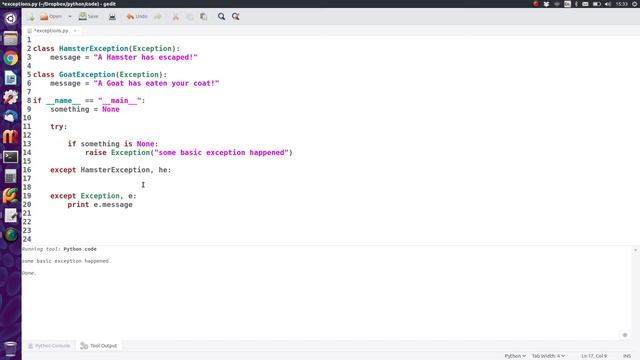Open Thunderbird mail from the dock
640x360 pixels.
coord(11,117)
